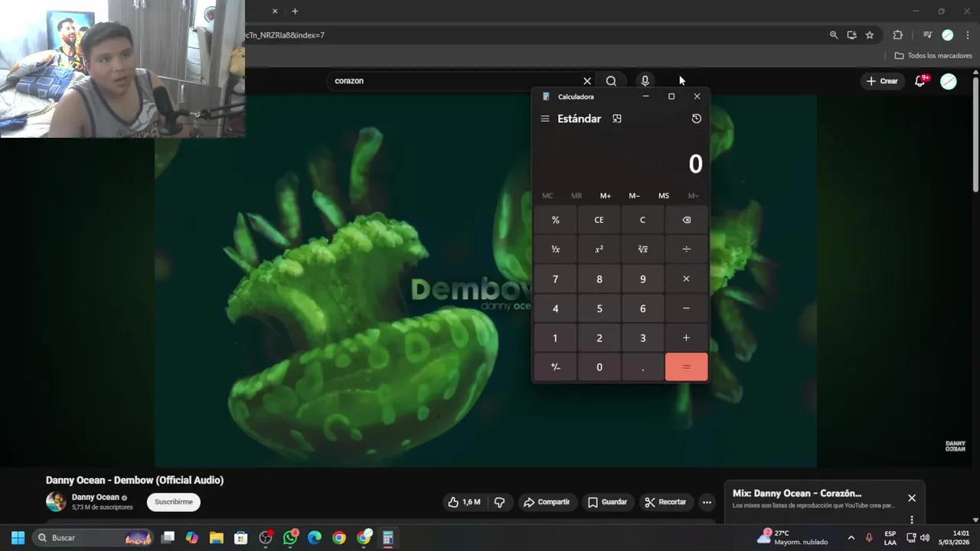Click the percent key in Calculator
Screen dimensions: 980x551
point(555,220)
